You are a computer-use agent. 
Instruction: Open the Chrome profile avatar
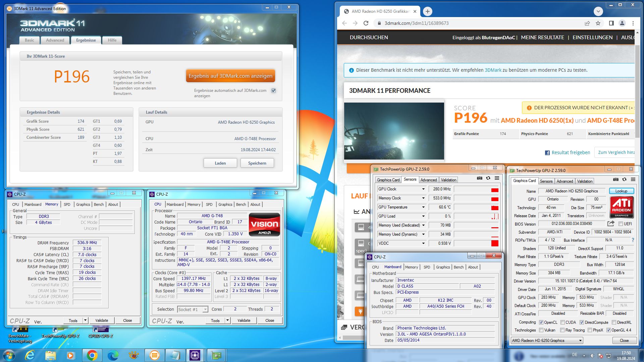coord(622,23)
